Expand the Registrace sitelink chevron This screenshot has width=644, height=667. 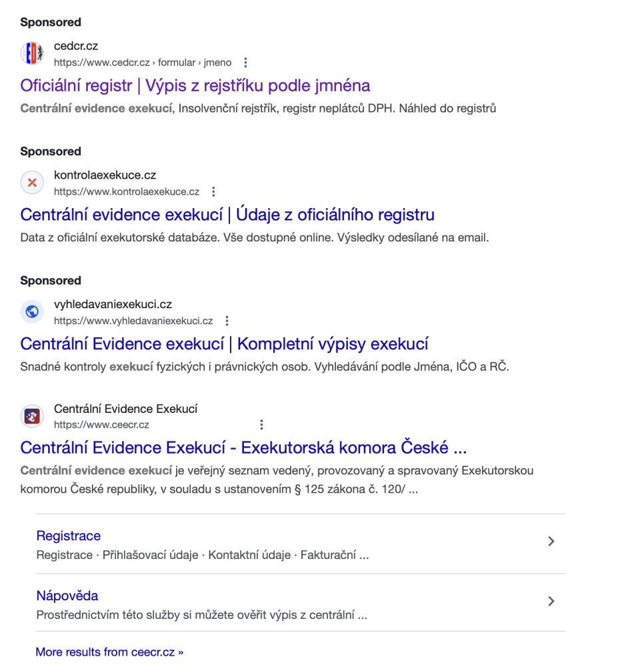point(551,542)
